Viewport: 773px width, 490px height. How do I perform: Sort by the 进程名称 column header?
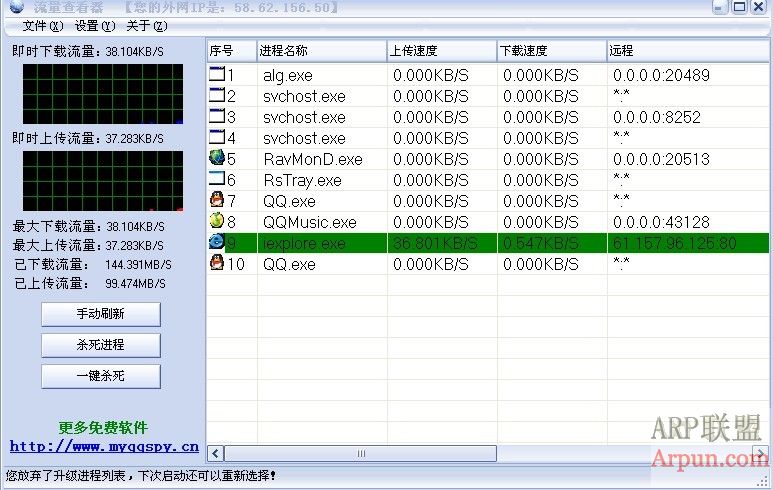pyautogui.click(x=322, y=51)
